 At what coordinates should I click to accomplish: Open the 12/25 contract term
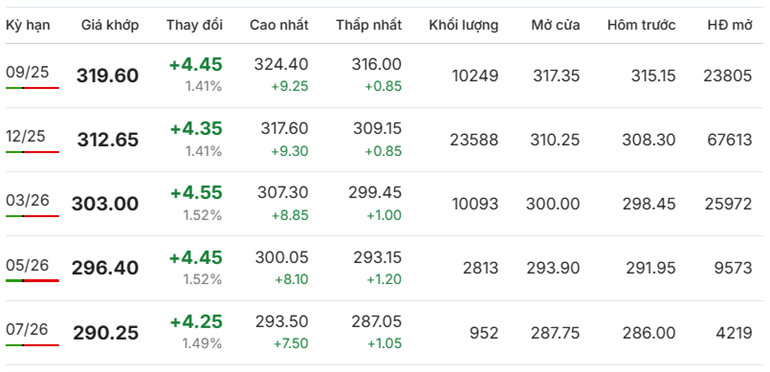click(x=28, y=136)
